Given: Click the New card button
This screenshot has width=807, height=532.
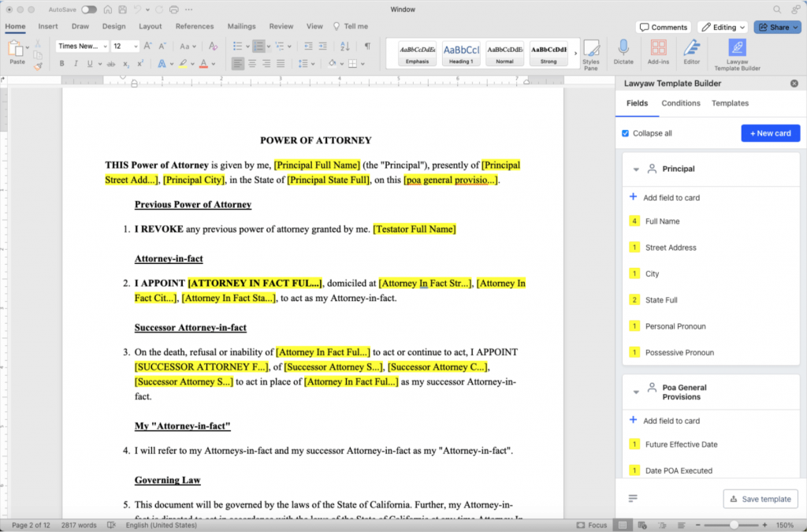Looking at the screenshot, I should 771,133.
